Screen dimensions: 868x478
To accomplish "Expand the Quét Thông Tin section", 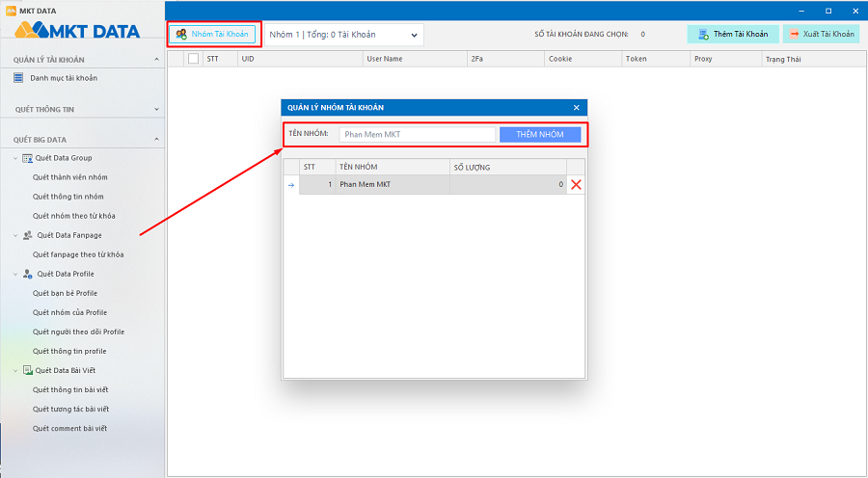I will pos(157,109).
